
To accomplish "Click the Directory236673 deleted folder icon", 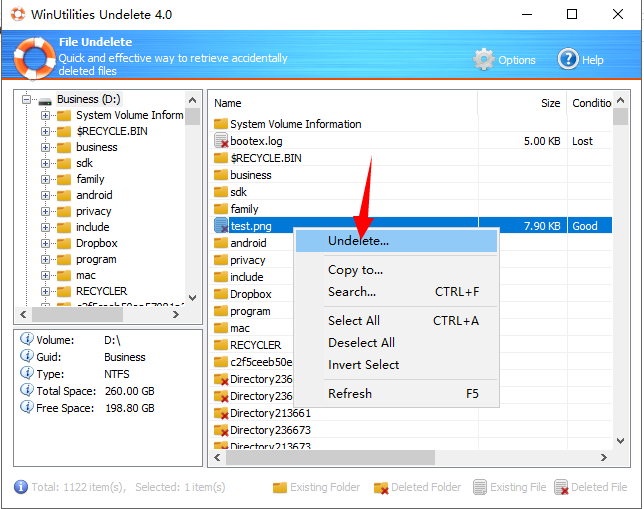I will [221, 430].
